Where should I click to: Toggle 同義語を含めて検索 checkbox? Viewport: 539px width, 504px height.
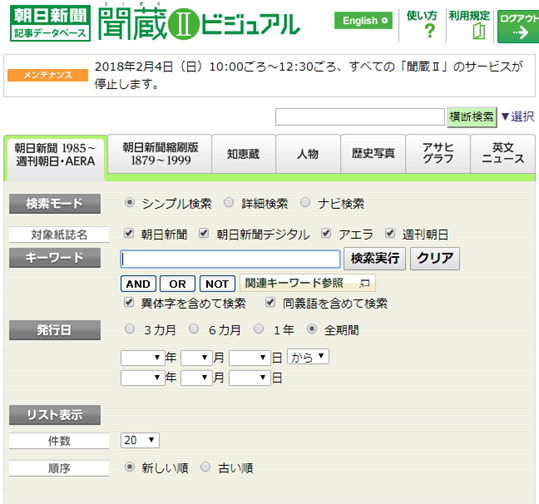pos(270,303)
